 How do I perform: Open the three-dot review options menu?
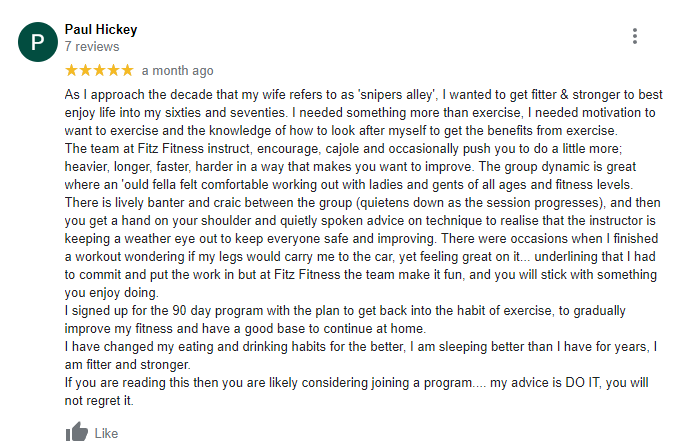tap(635, 36)
